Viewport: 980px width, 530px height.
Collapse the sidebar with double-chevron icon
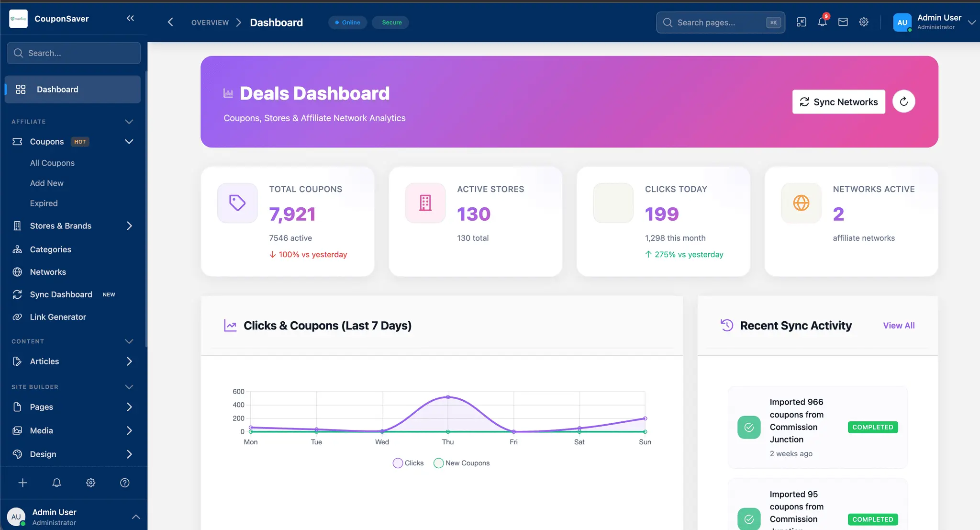[130, 18]
